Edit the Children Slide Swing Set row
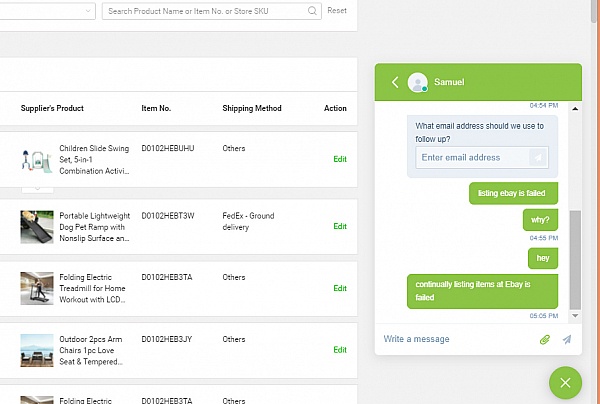The height and width of the screenshot is (404, 600). 340,159
